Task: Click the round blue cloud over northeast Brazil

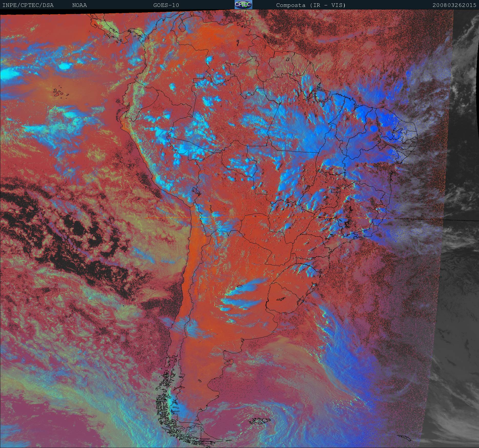Action: (374, 129)
